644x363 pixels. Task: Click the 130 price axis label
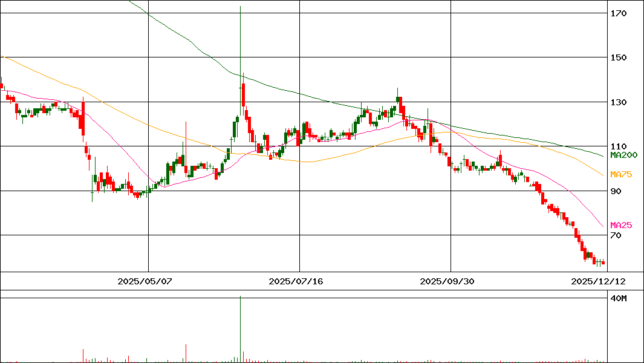[618, 102]
